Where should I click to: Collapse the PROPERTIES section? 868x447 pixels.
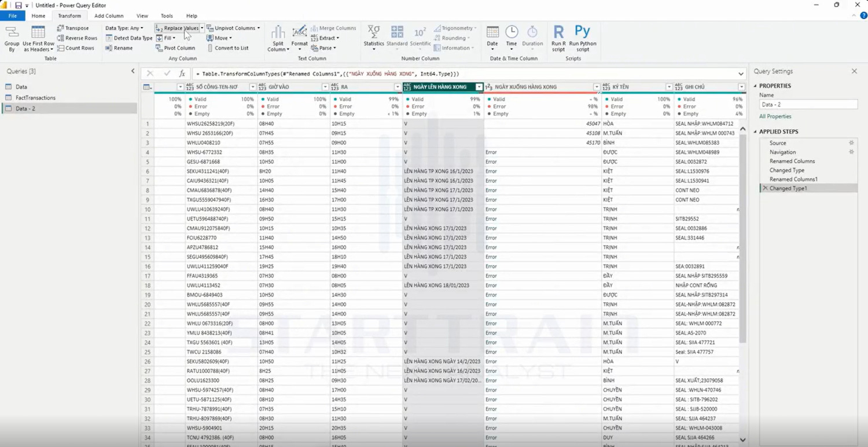pos(756,86)
